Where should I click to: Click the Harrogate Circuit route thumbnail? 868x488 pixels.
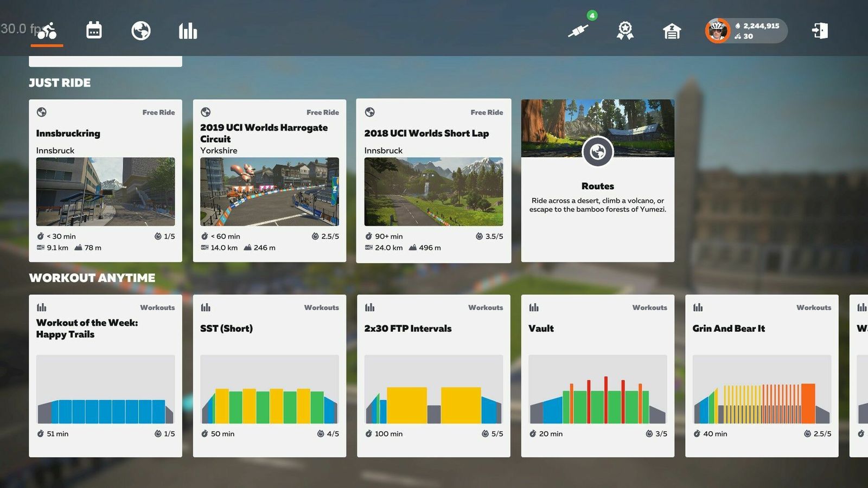pos(270,191)
